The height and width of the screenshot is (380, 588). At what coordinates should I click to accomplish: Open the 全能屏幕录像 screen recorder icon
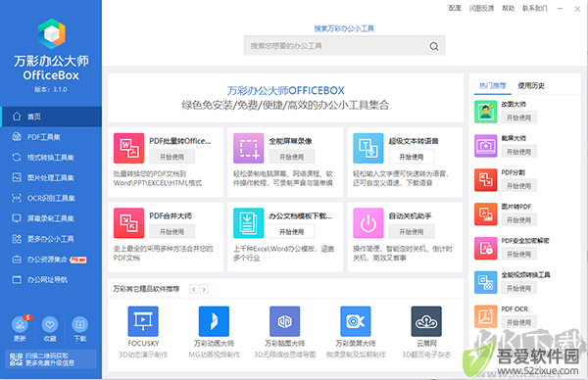click(248, 148)
